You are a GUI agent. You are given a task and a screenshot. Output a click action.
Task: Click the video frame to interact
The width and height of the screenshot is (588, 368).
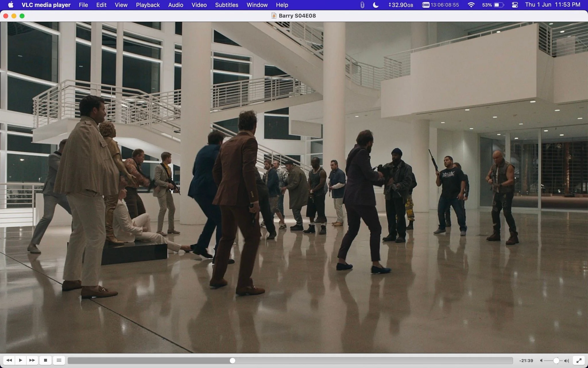(x=294, y=187)
